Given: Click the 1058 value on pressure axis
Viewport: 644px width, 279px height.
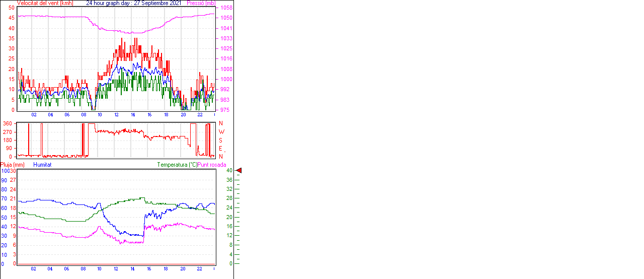Looking at the screenshot, I should [x=226, y=8].
